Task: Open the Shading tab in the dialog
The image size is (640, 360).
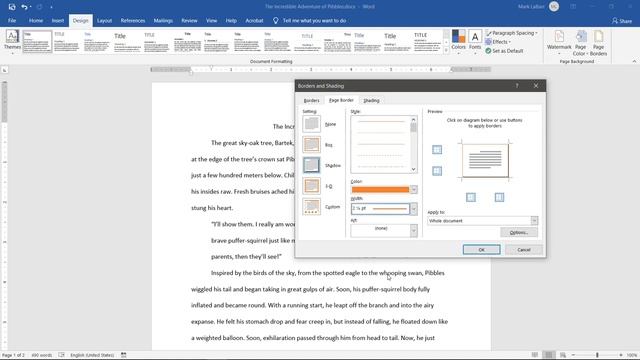Action: coord(371,100)
